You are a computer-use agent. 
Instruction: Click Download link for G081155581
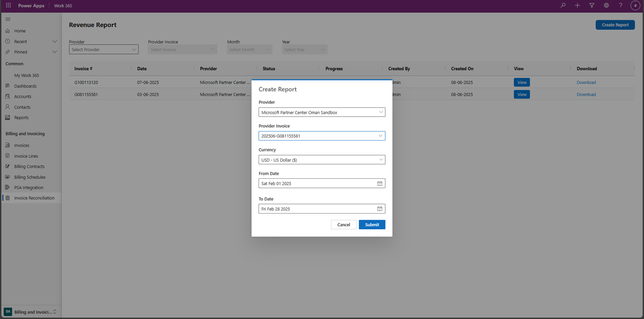pos(586,94)
